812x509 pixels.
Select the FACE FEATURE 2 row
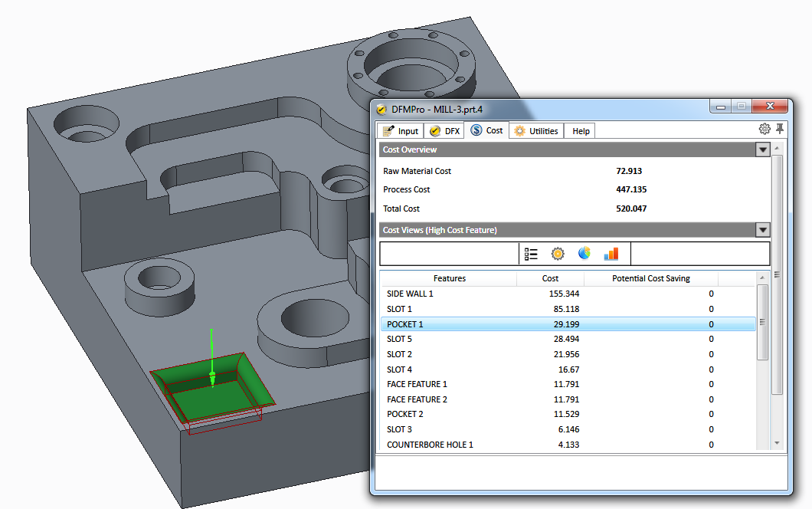point(568,399)
